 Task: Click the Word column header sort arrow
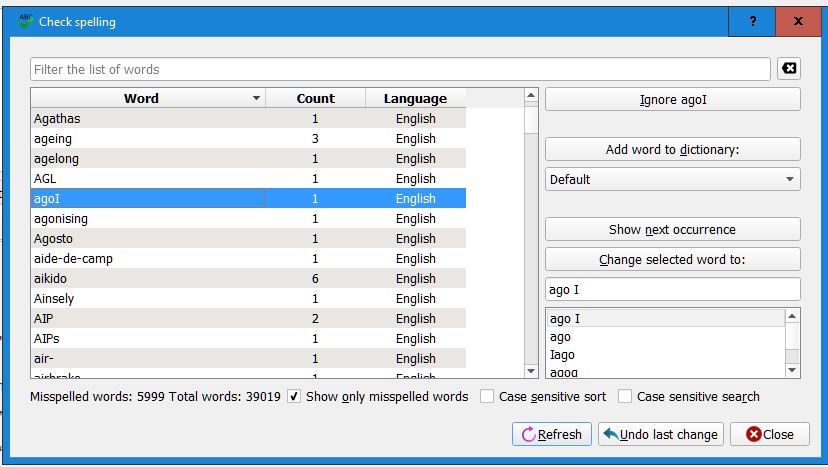pyautogui.click(x=256, y=99)
